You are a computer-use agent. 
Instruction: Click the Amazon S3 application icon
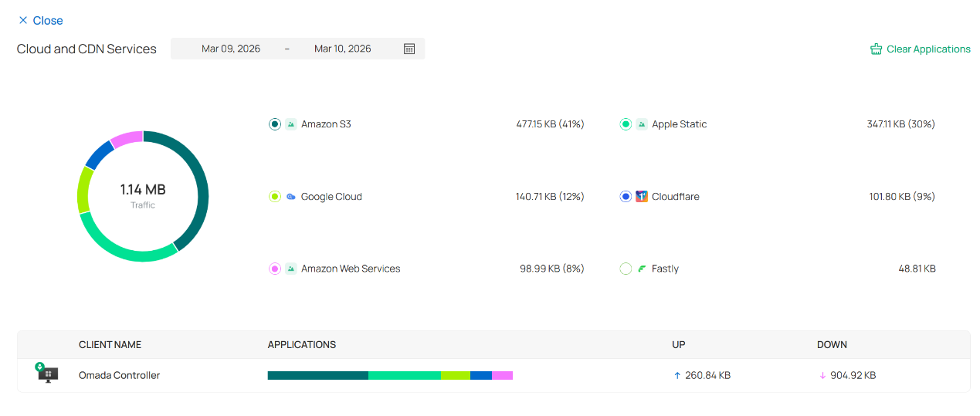[291, 124]
